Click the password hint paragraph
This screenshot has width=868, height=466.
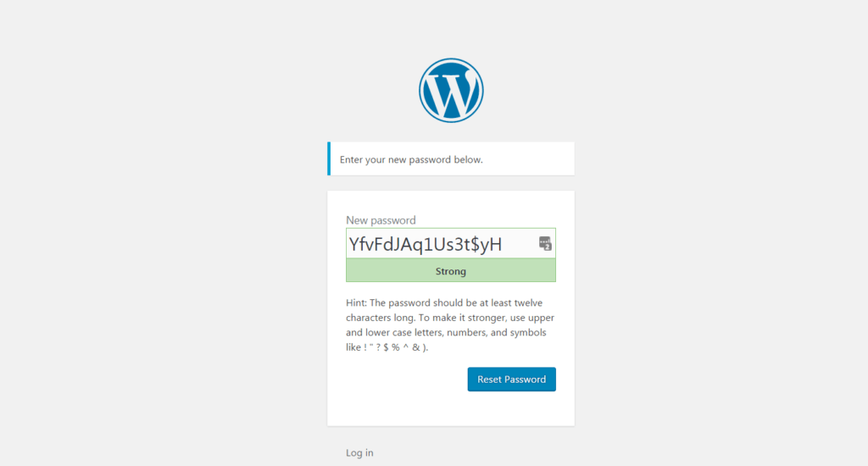click(451, 325)
